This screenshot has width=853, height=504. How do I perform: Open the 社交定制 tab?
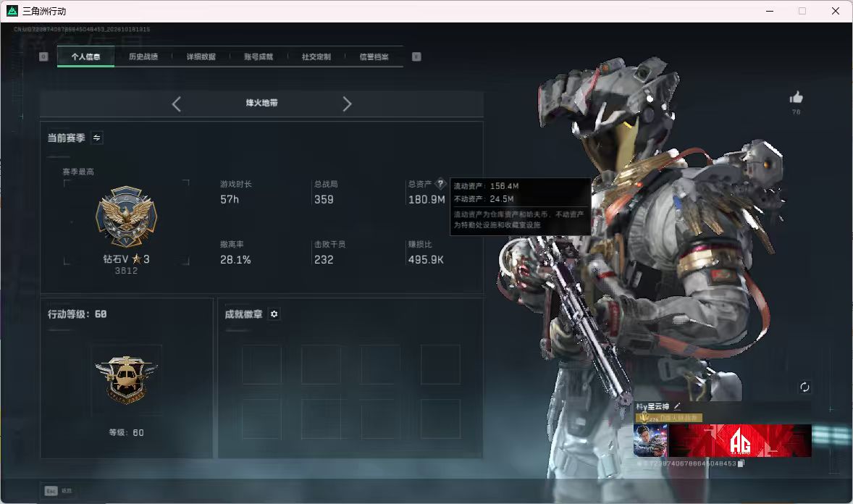click(316, 56)
